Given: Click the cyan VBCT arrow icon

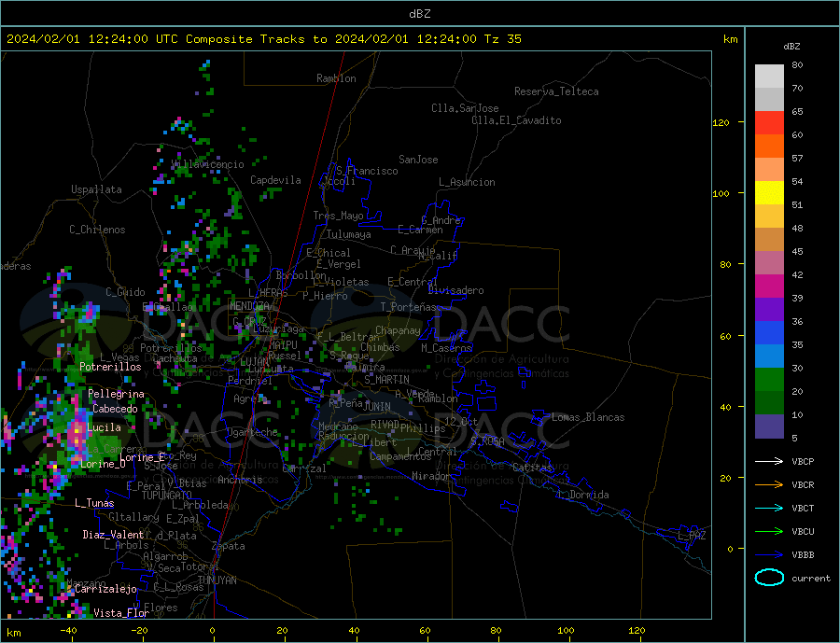Looking at the screenshot, I should 769,508.
